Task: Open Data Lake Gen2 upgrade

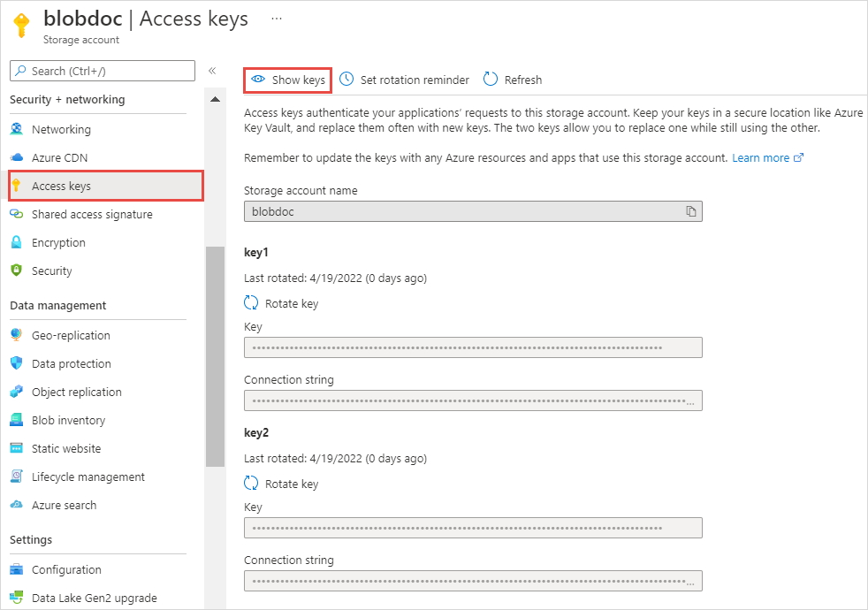Action: point(94,598)
